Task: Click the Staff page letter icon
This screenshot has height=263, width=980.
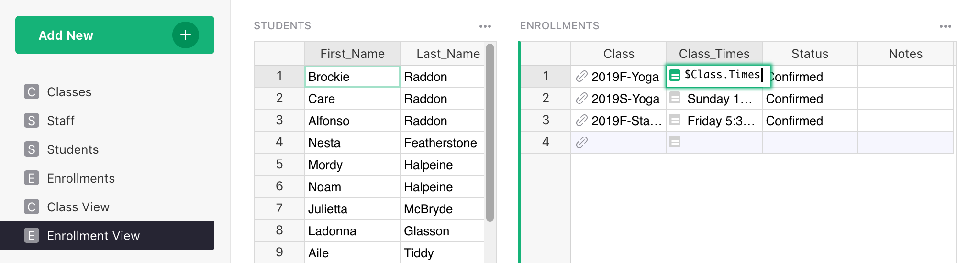Action: (x=32, y=121)
